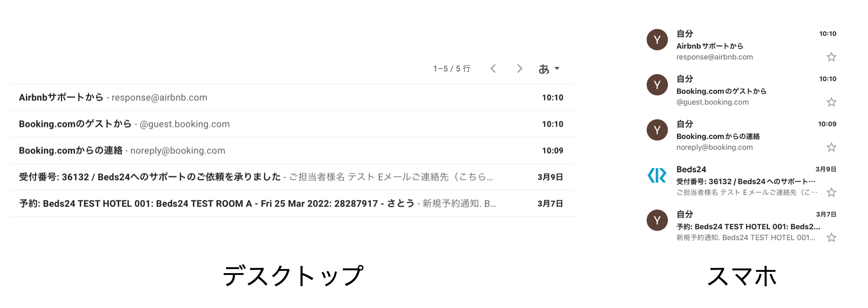868x308 pixels.
Task: Click the Beds24 sender logo icon
Action: [657, 175]
